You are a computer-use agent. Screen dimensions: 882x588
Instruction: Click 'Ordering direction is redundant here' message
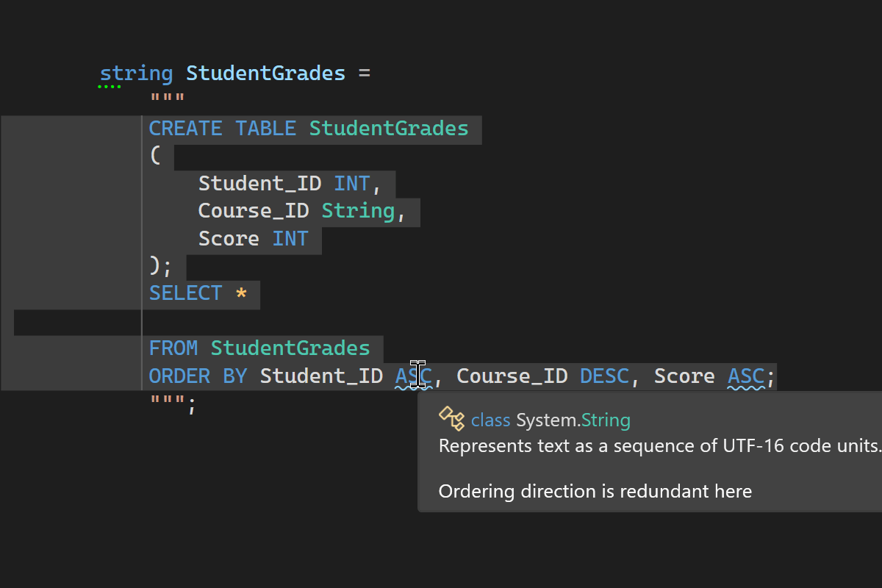[595, 491]
